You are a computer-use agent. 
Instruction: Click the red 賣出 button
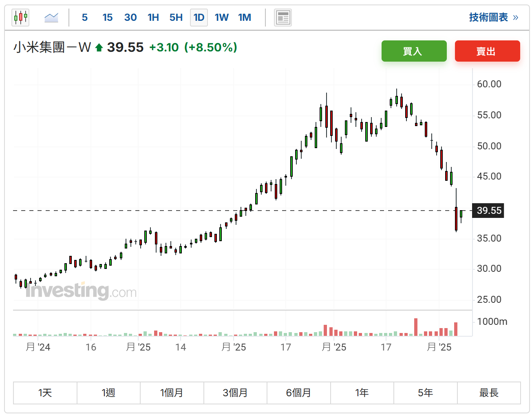488,51
